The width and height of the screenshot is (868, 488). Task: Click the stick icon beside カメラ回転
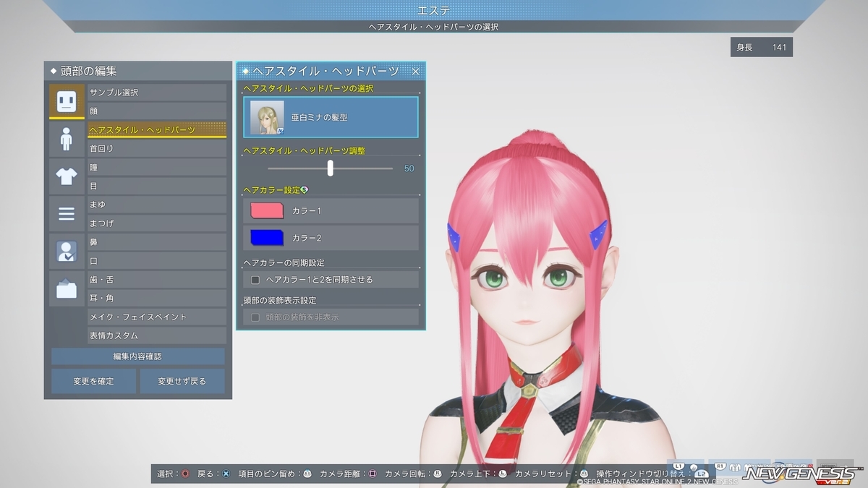pos(437,474)
